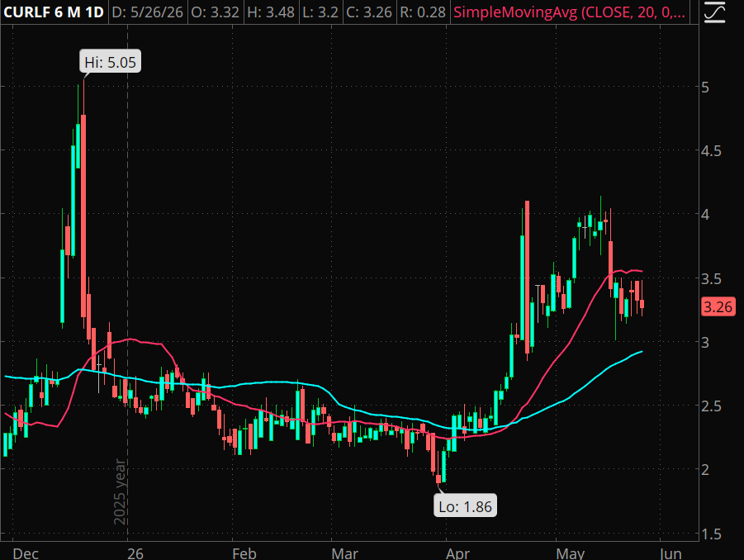Click the Dec label on time axis
Screen dimensions: 744x560
coord(26,553)
